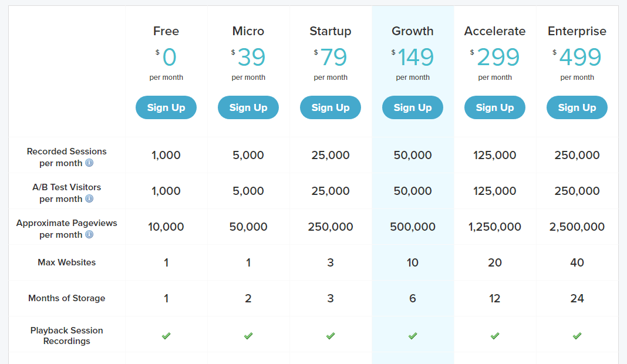Click the Enterprise plan playback recordings checkmark
This screenshot has width=627, height=364.
pos(577,336)
